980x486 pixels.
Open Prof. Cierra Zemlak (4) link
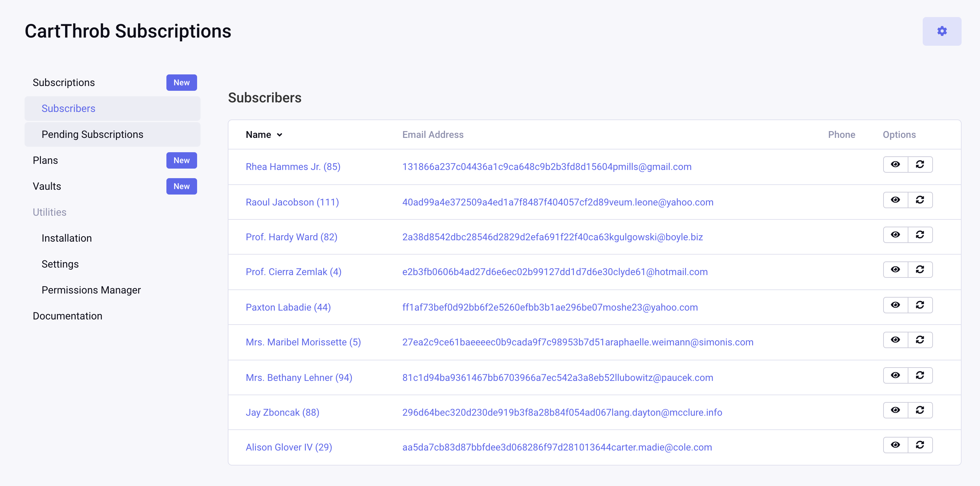(x=293, y=272)
